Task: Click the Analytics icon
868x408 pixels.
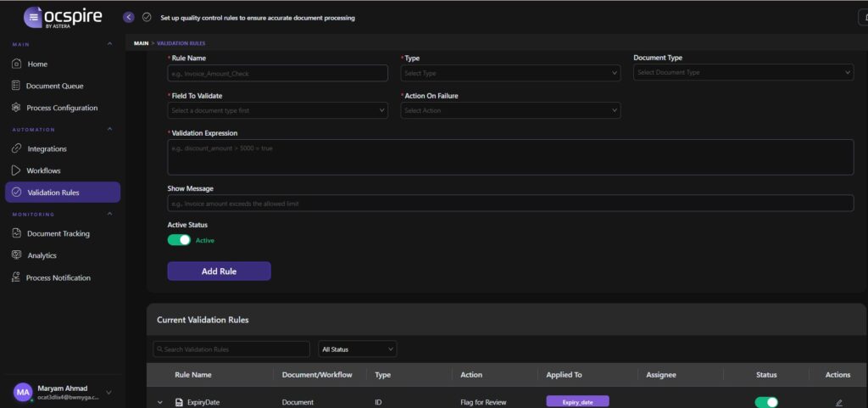Action: pyautogui.click(x=17, y=255)
